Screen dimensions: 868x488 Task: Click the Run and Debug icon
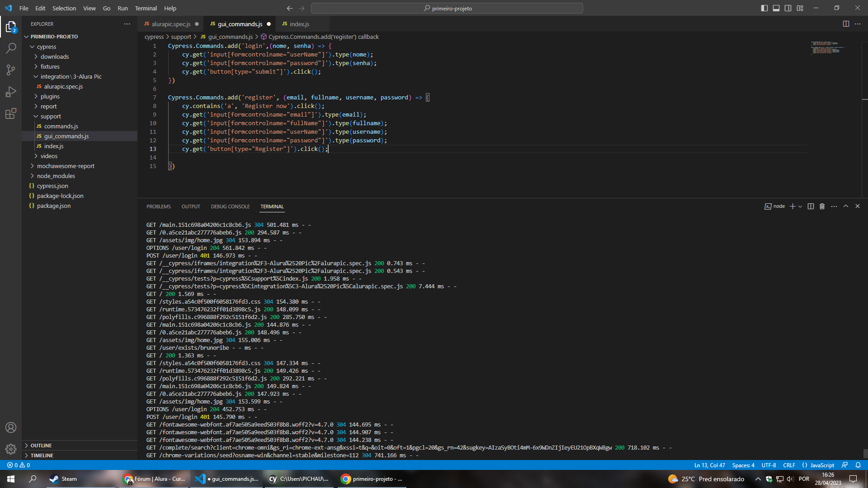[x=12, y=92]
